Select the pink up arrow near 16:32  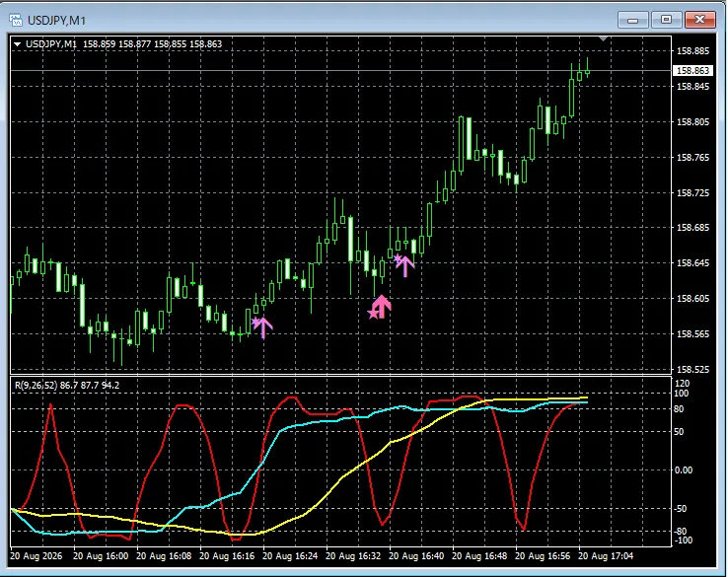tap(382, 307)
